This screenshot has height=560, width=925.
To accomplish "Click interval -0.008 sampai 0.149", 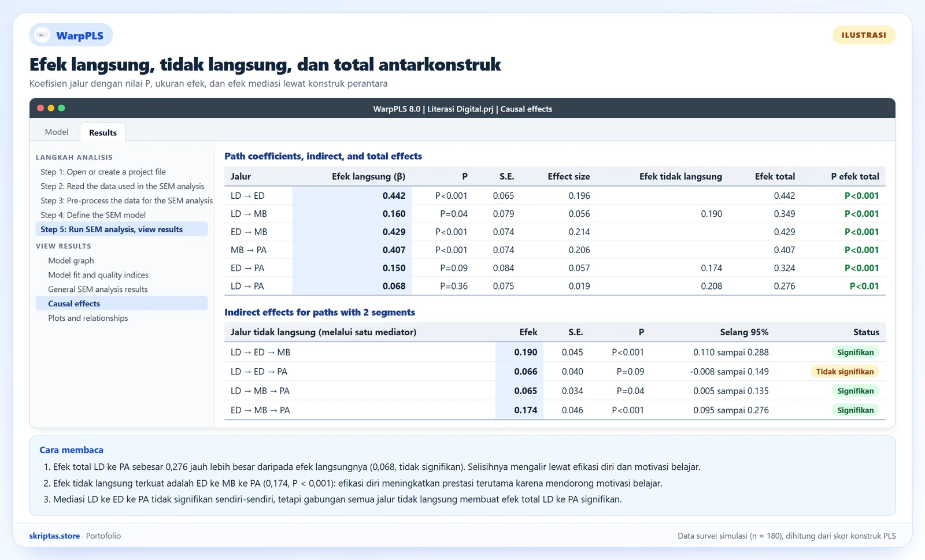I will click(729, 372).
